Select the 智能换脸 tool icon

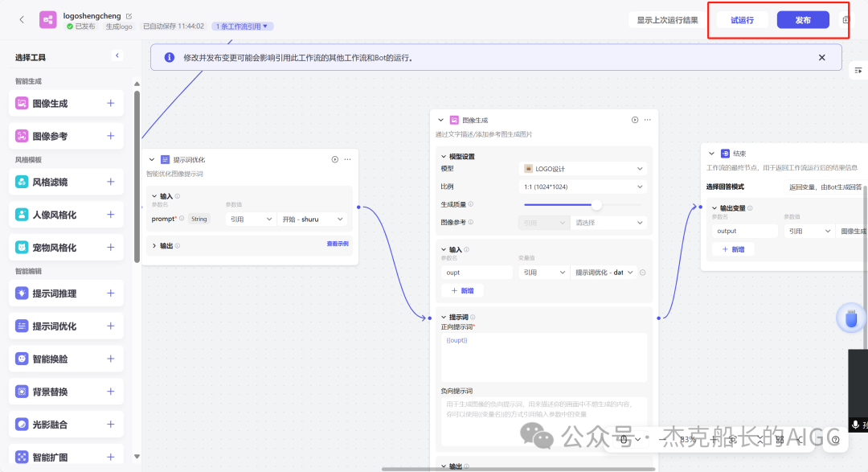22,359
